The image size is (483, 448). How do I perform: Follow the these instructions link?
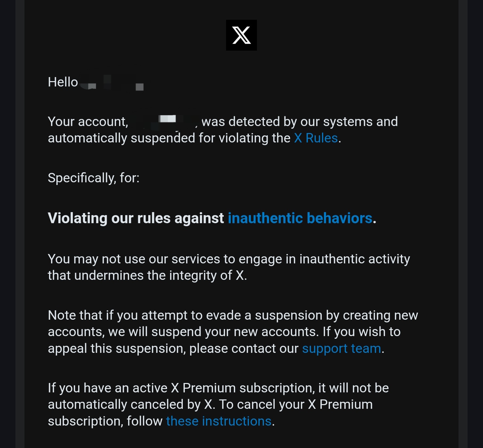(219, 421)
